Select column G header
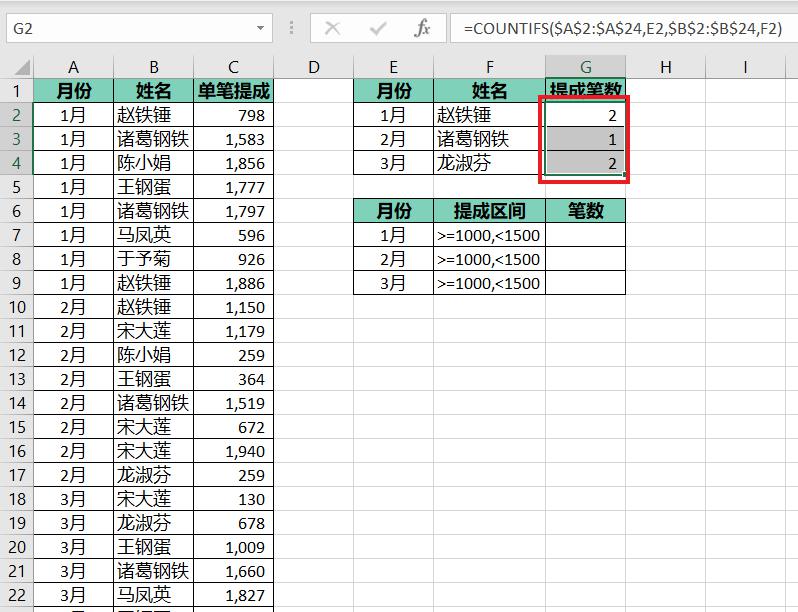Viewport: 798px width, 612px height. 585,67
